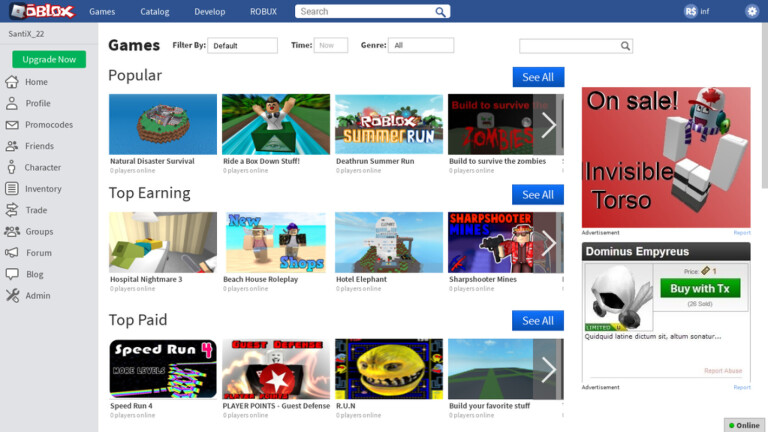
Task: Click the Home house icon in sidebar
Action: tap(12, 82)
